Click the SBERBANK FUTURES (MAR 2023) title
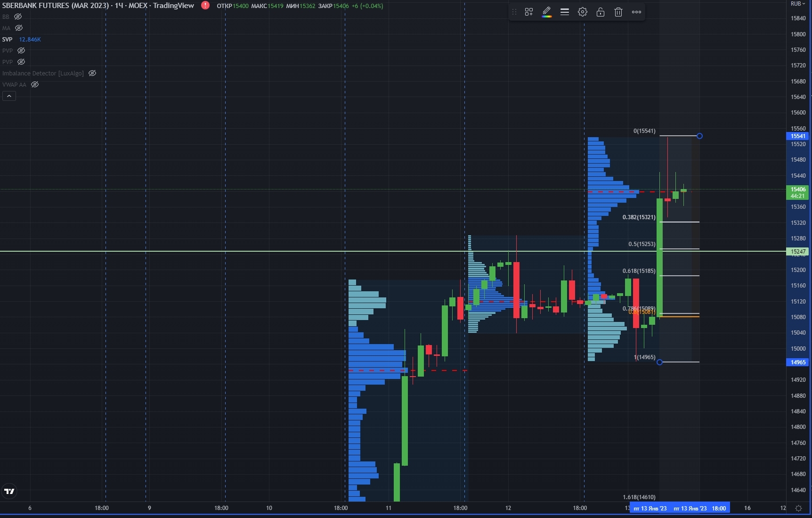Viewport: 812px width, 518px height. pyautogui.click(x=55, y=6)
